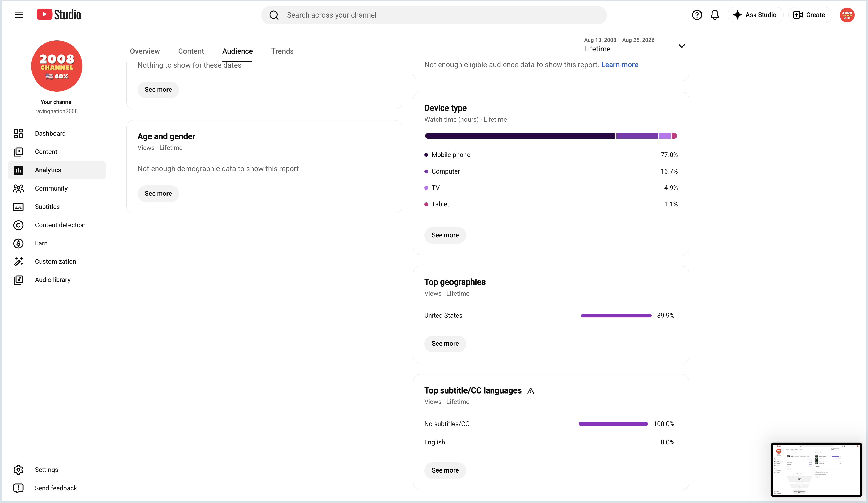Open Dashboard from the sidebar
Viewport: 868px width, 503px height.
pyautogui.click(x=57, y=133)
